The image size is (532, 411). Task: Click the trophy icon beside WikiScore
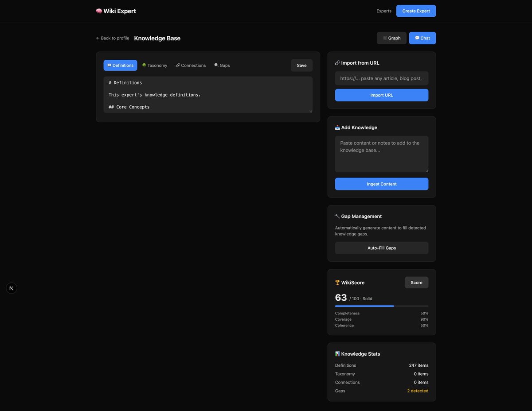tap(337, 283)
